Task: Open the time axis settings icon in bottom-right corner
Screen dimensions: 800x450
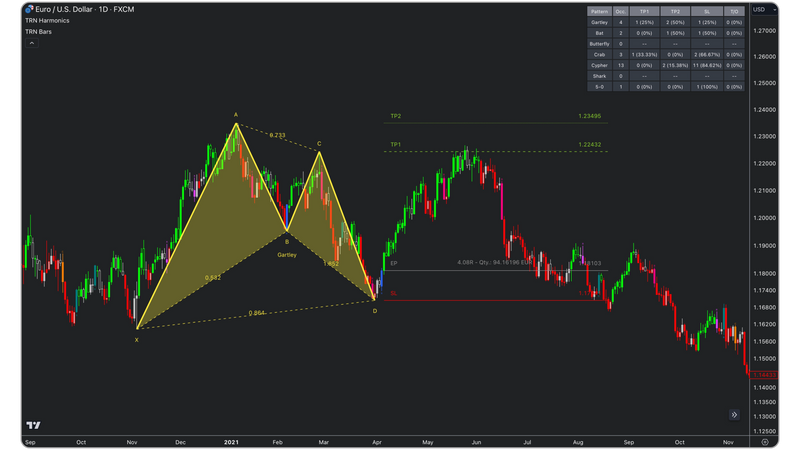Action: [765, 442]
